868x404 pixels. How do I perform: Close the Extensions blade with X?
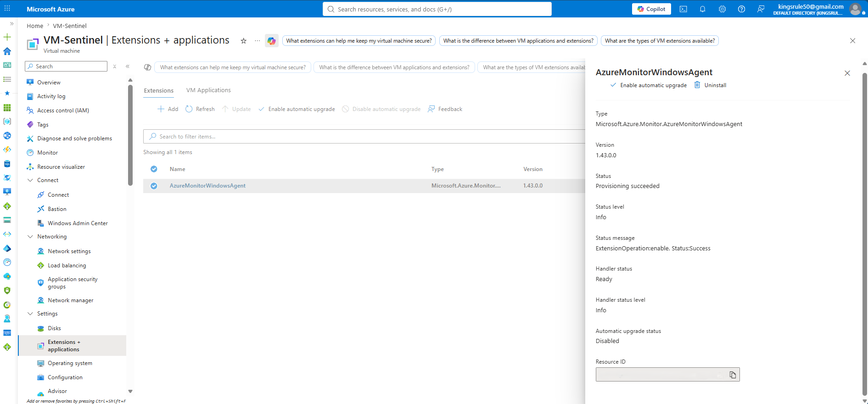click(x=852, y=41)
